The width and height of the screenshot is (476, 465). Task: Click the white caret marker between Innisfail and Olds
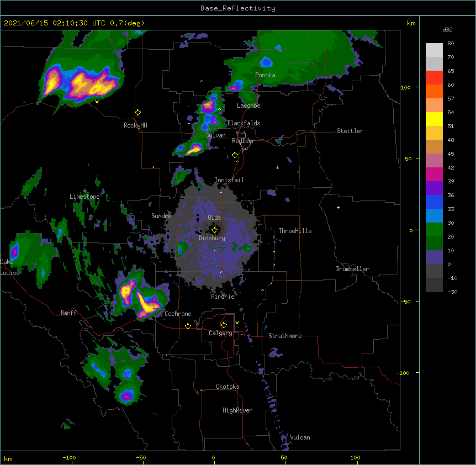[221, 192]
